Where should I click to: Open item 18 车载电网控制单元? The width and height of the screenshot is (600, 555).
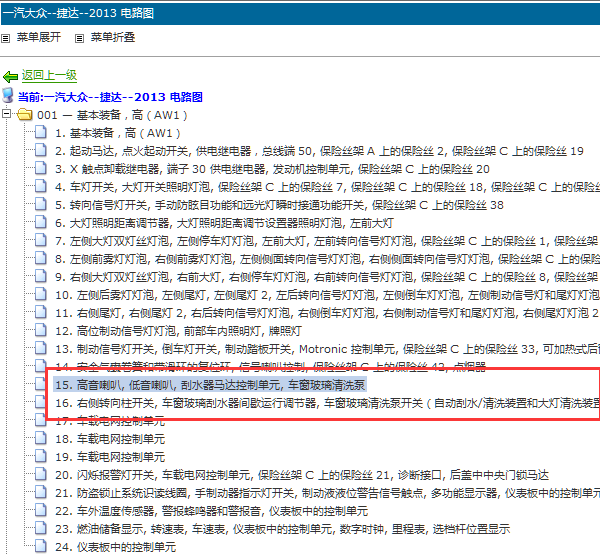(110, 439)
